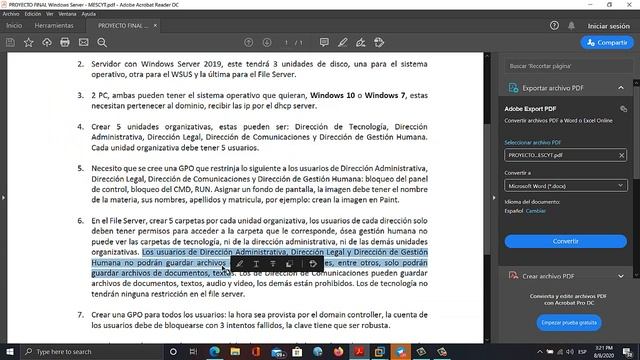
Task: Open File Explorer from the taskbar
Action: pos(235,351)
